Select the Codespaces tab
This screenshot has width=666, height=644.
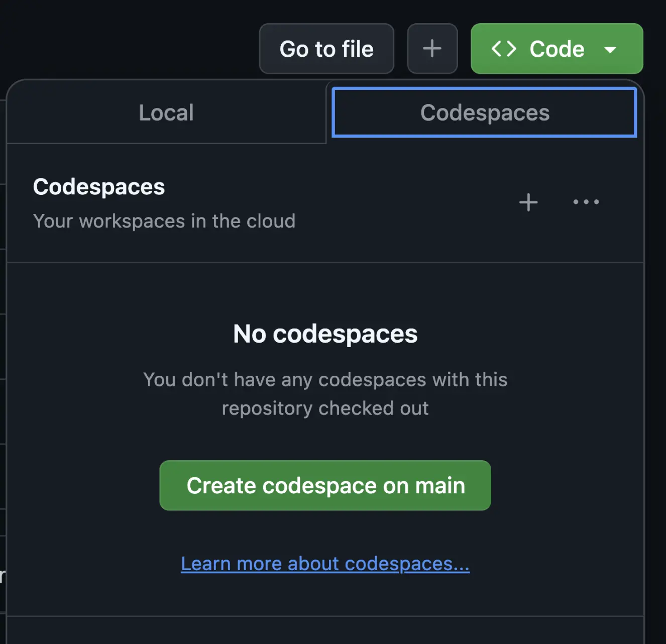click(x=484, y=113)
